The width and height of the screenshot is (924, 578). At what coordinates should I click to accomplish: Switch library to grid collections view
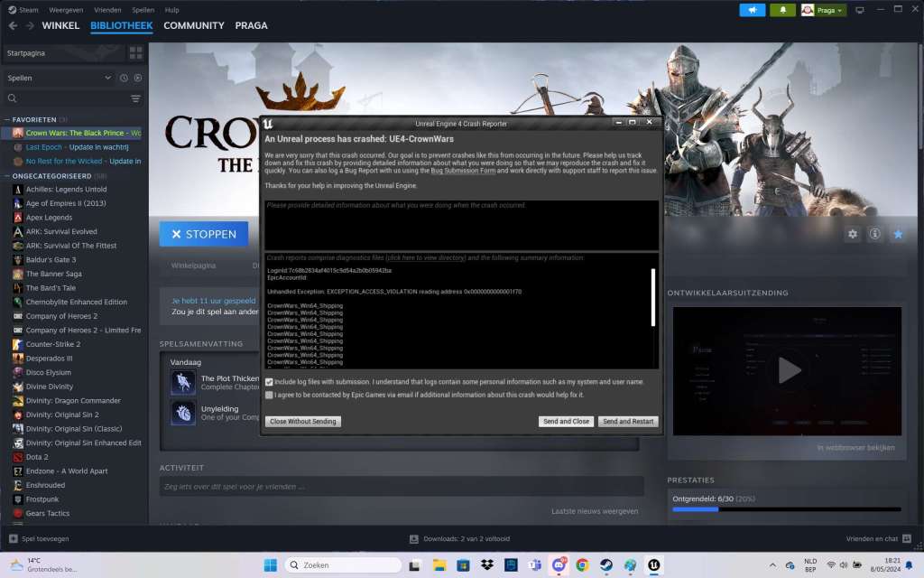tap(135, 53)
